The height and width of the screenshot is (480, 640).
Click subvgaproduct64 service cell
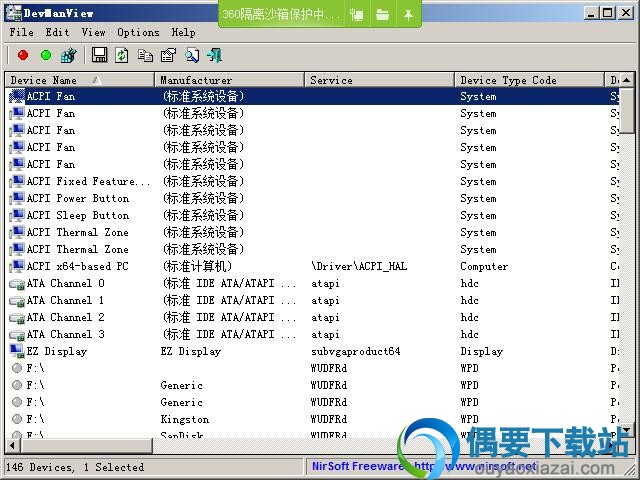pyautogui.click(x=356, y=351)
